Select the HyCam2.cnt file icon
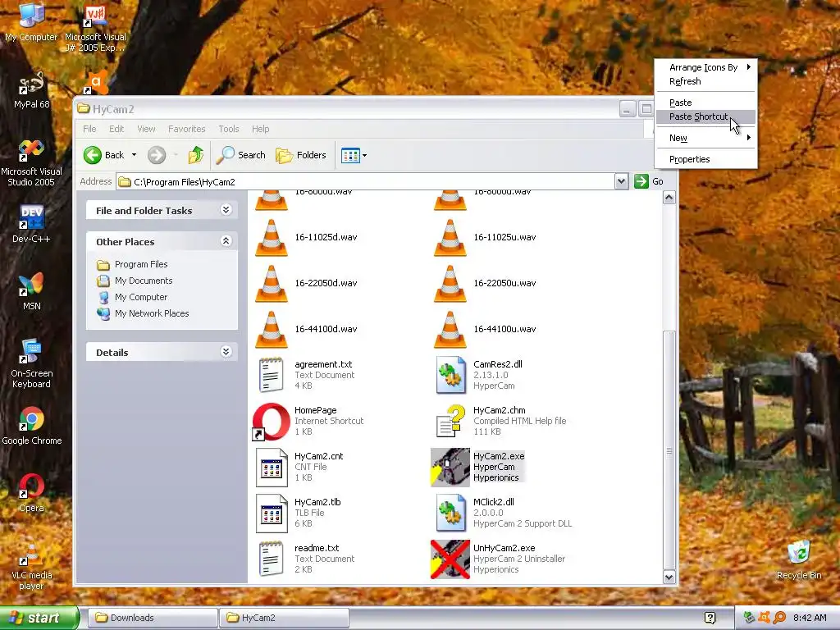Image resolution: width=840 pixels, height=630 pixels. tap(271, 467)
